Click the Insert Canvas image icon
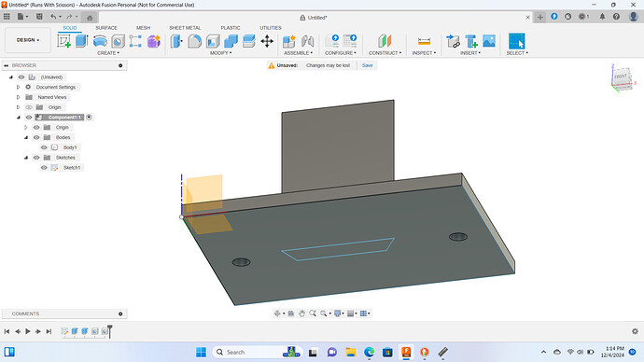Viewport: 644px width, 362px height. (489, 41)
